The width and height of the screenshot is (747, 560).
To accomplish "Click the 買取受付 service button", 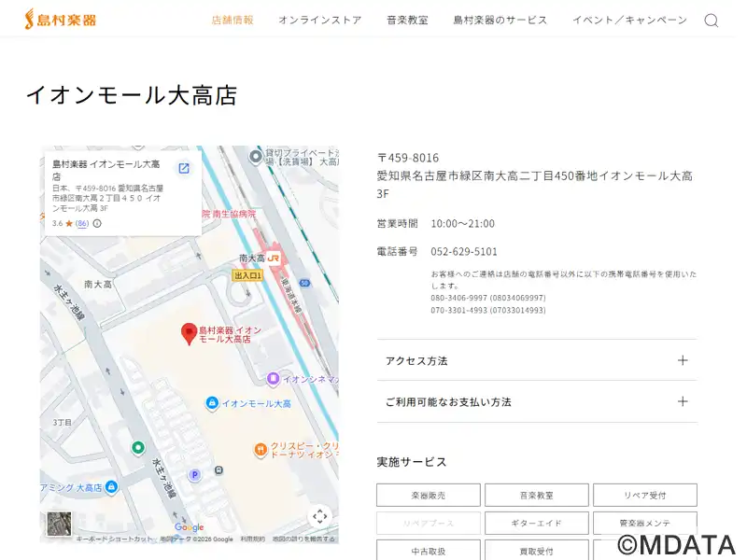I will point(537,551).
